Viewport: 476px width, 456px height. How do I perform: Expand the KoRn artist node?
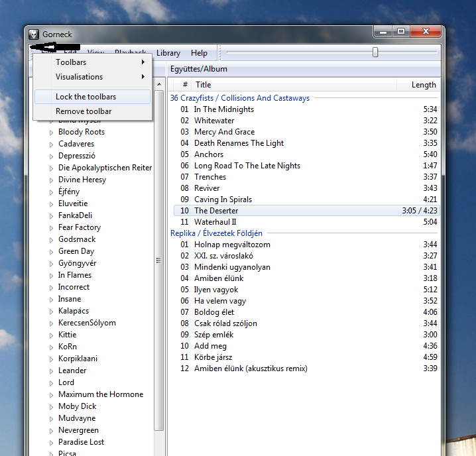click(x=51, y=347)
